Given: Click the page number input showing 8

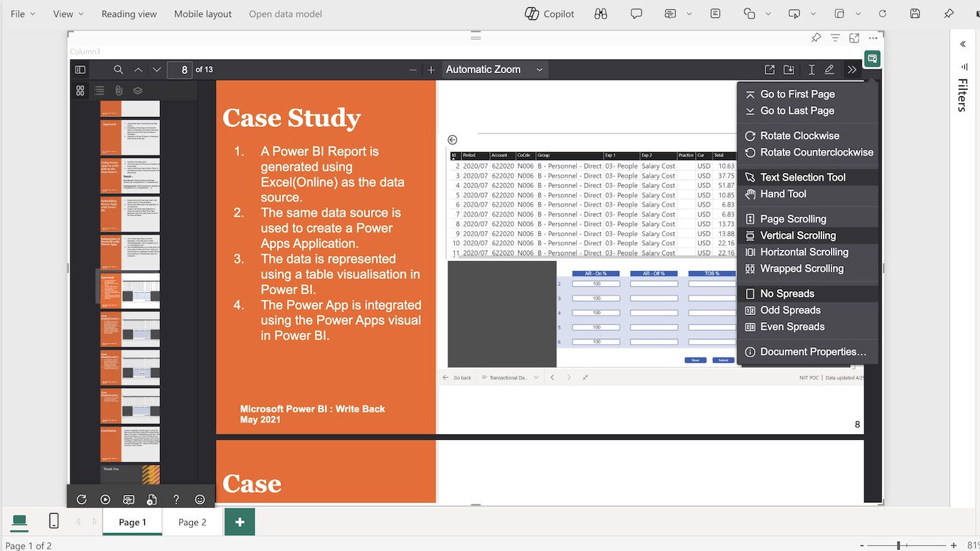Looking at the screenshot, I should [x=180, y=70].
